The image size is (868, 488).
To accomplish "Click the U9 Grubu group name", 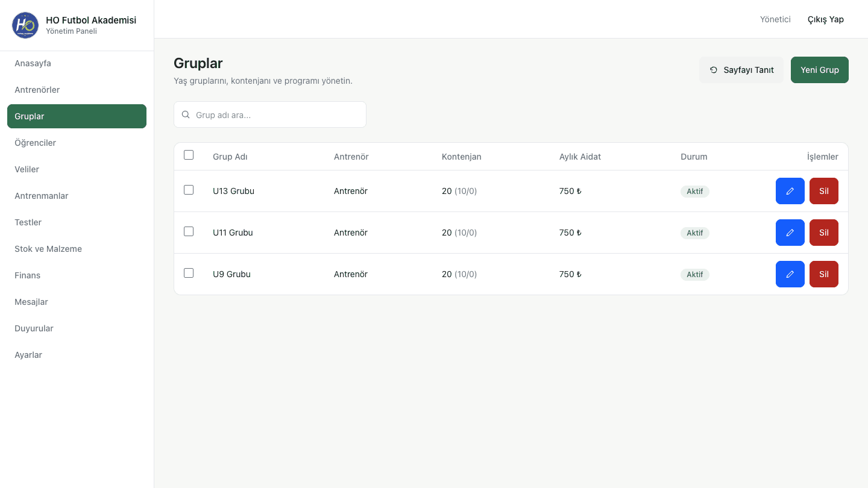I will 231,274.
